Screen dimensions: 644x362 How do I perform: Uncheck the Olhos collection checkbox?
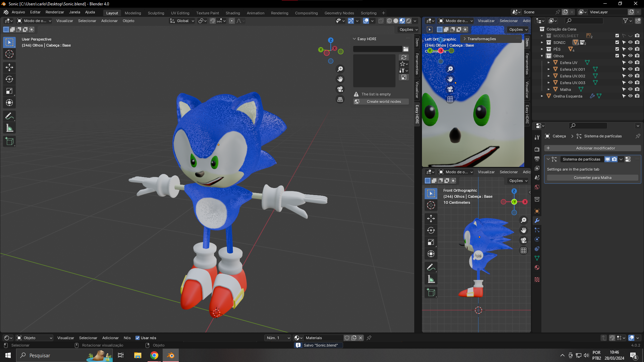pyautogui.click(x=617, y=56)
